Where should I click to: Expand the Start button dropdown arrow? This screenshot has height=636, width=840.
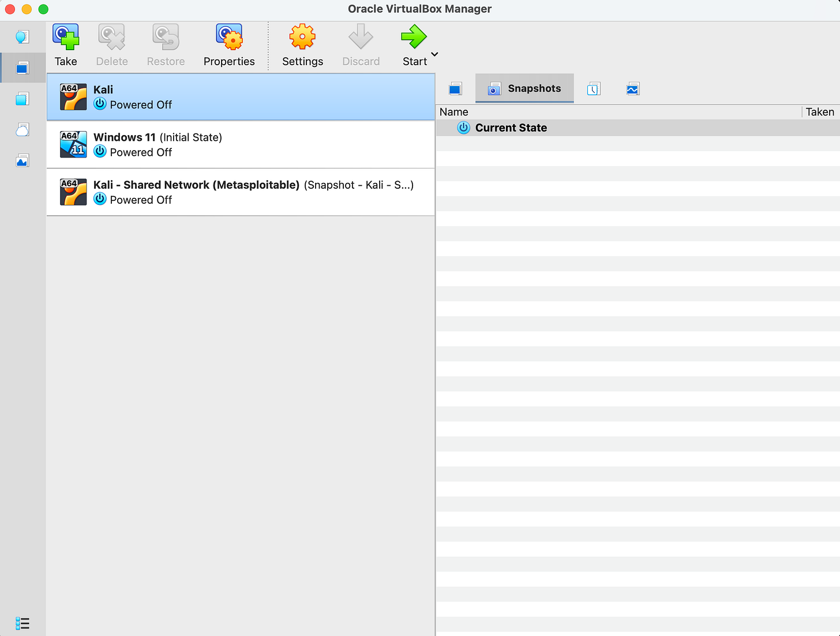(435, 54)
